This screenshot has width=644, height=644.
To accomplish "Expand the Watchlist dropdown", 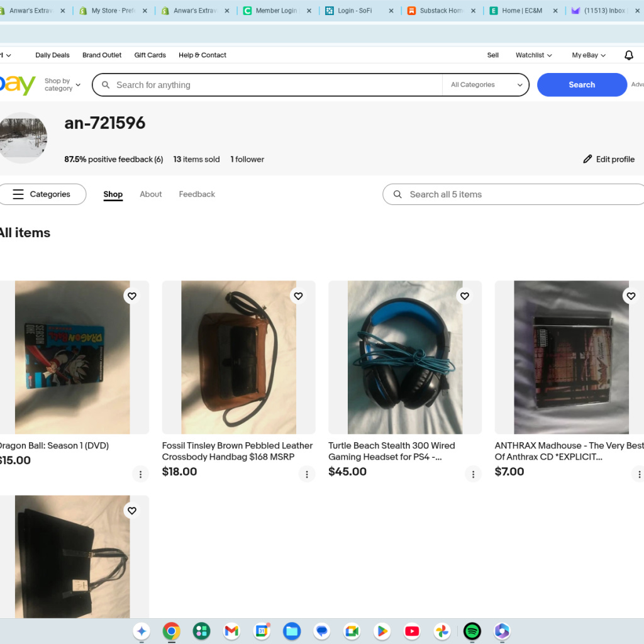I will tap(533, 55).
